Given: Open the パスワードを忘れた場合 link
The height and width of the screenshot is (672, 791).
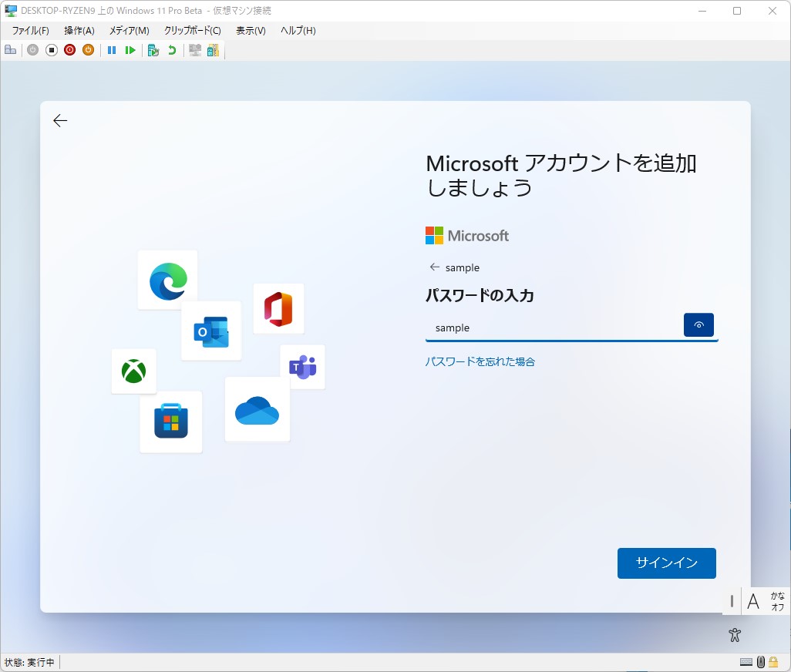Looking at the screenshot, I should tap(480, 361).
